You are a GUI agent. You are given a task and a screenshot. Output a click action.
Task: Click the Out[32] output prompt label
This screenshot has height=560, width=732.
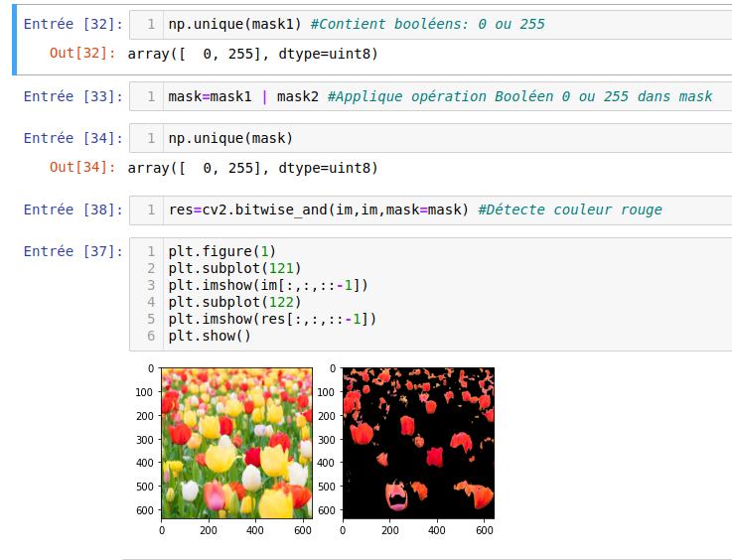coord(82,54)
